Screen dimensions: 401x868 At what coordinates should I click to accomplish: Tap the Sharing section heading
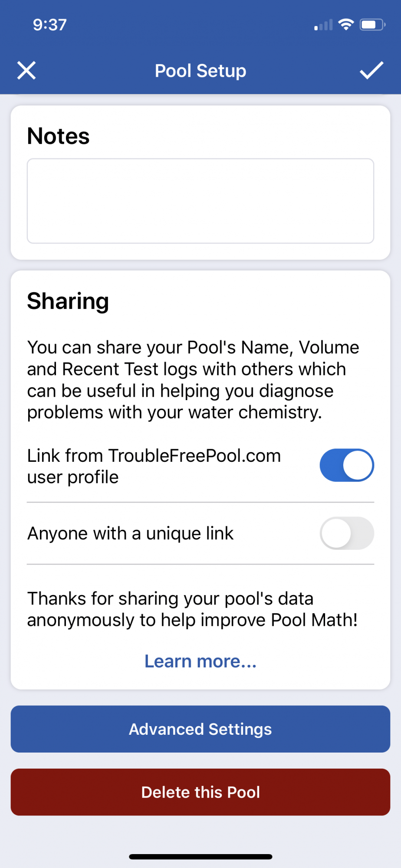point(68,302)
